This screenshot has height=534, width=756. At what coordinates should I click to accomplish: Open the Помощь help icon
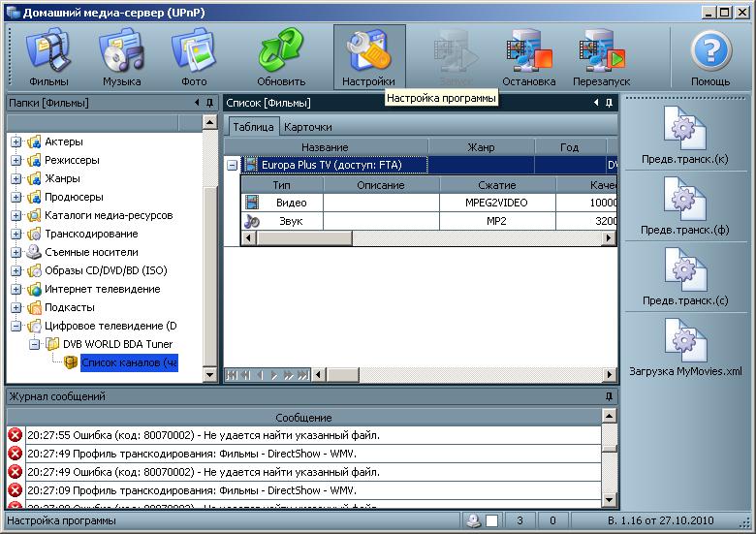(x=710, y=58)
